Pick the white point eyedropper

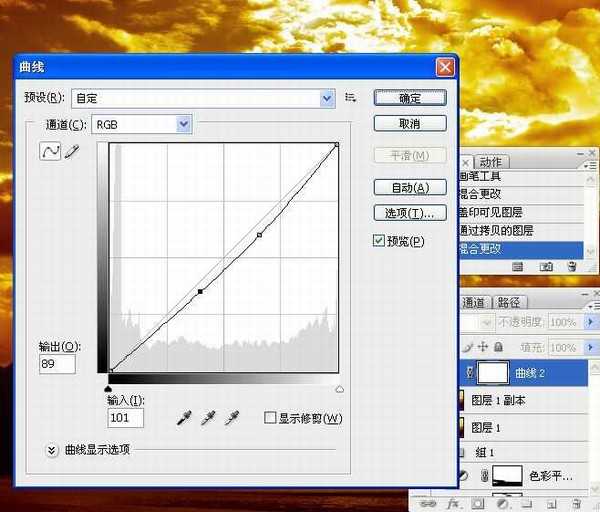tap(231, 418)
